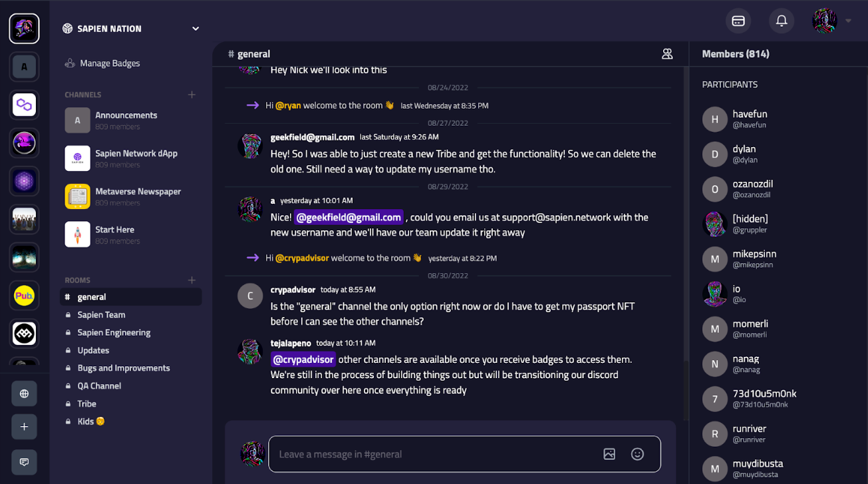Click the notification bell icon

tap(782, 21)
